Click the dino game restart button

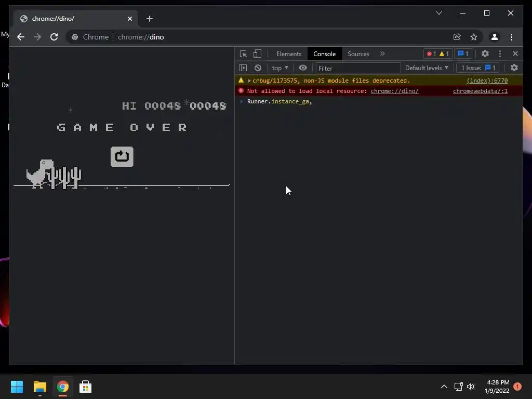click(x=122, y=156)
